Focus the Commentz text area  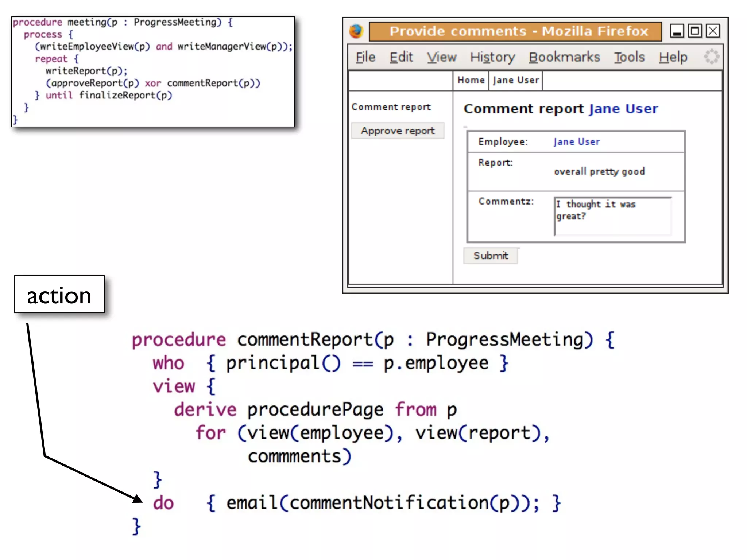612,217
